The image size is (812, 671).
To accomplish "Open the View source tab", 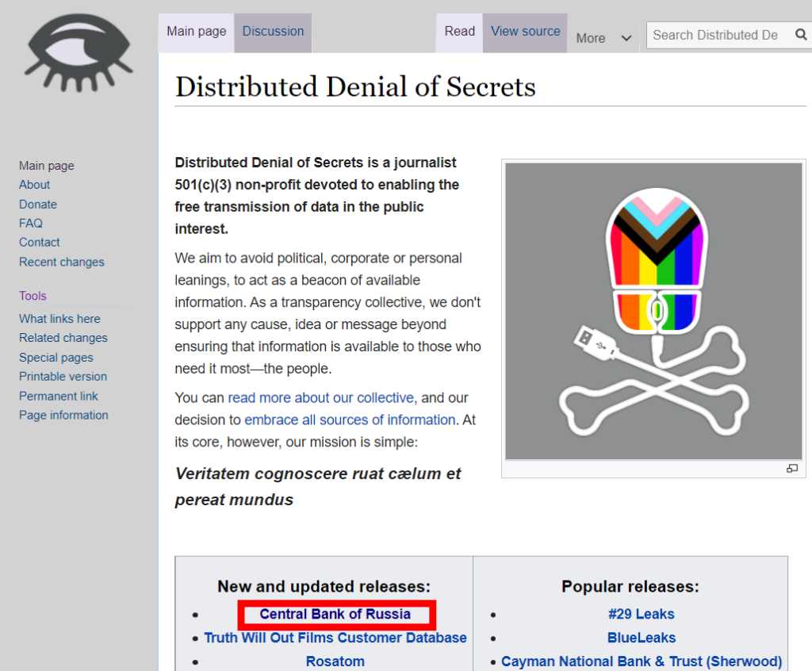I will 525,32.
